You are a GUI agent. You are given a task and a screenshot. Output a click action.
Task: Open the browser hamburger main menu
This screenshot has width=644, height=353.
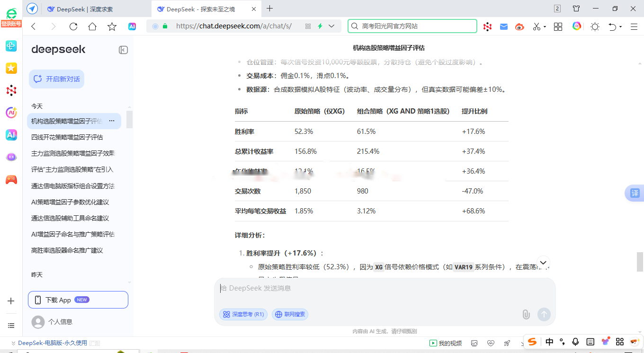[x=634, y=27]
